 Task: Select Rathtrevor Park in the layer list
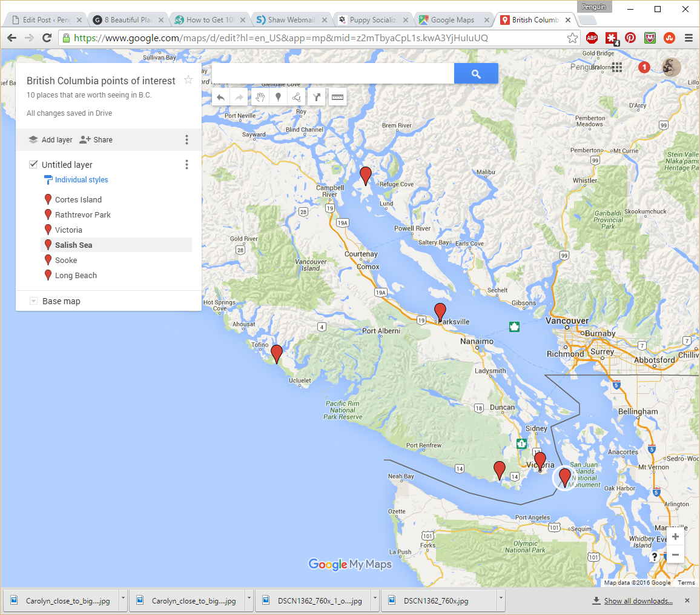tap(82, 215)
